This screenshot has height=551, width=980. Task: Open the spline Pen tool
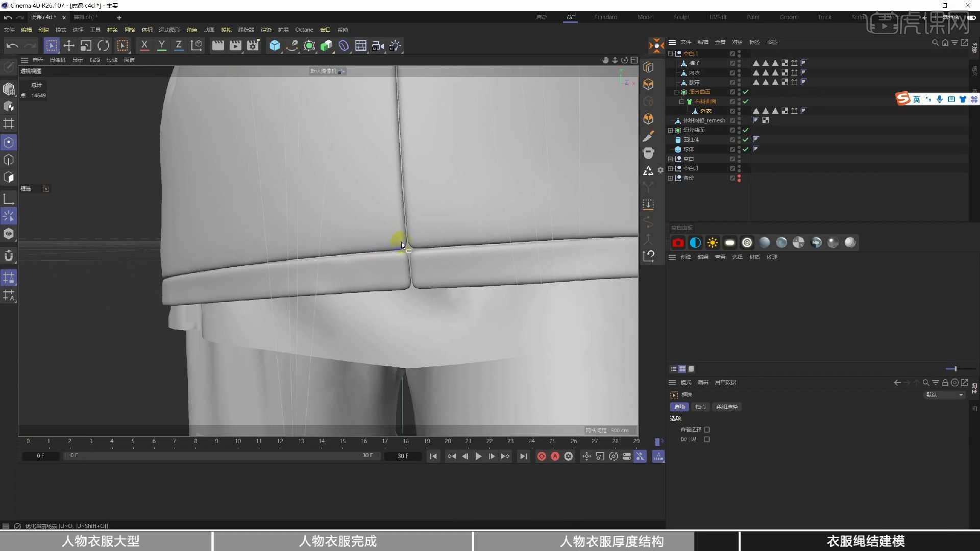coord(292,46)
